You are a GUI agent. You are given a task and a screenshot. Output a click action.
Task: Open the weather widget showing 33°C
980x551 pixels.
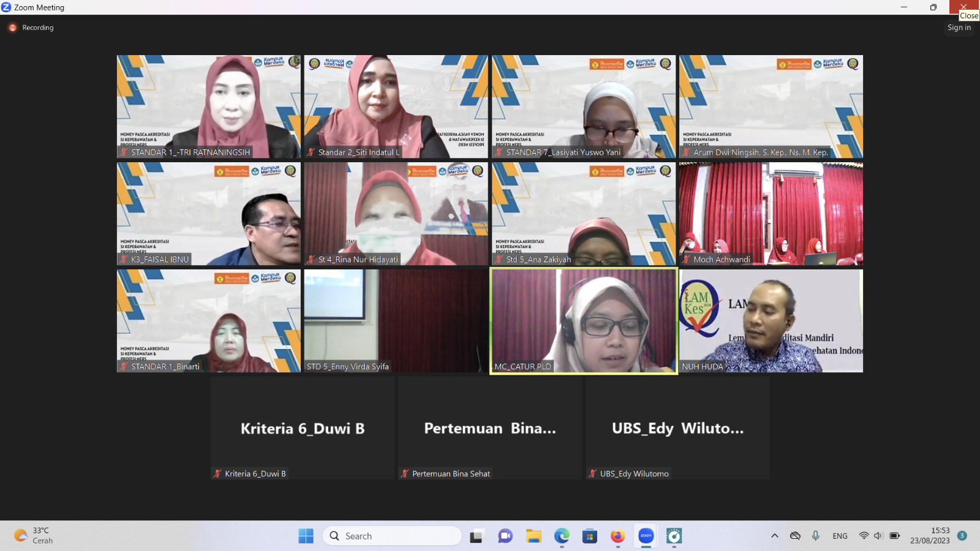tap(34, 536)
